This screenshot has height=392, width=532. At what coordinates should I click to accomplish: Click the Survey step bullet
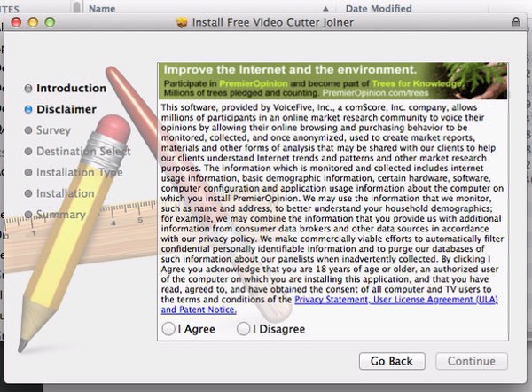point(28,130)
